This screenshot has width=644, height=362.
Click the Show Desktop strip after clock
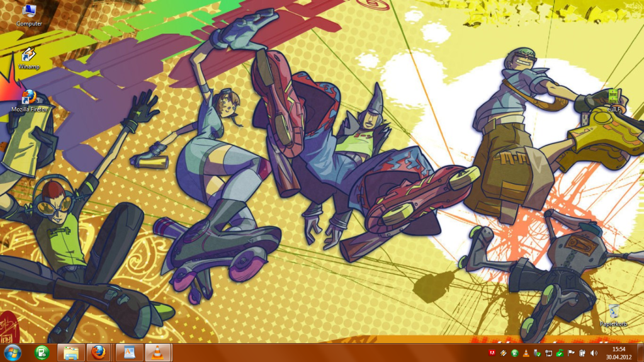click(641, 353)
